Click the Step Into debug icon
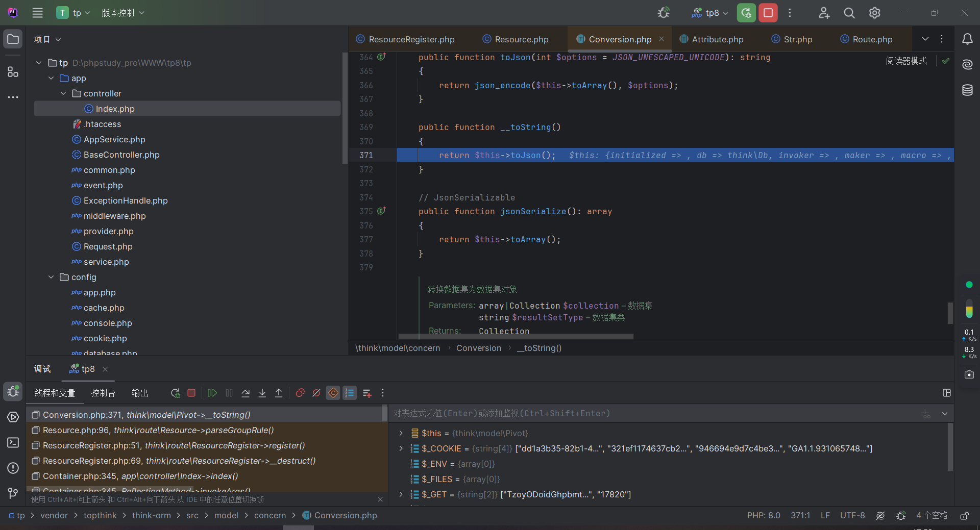 (262, 393)
